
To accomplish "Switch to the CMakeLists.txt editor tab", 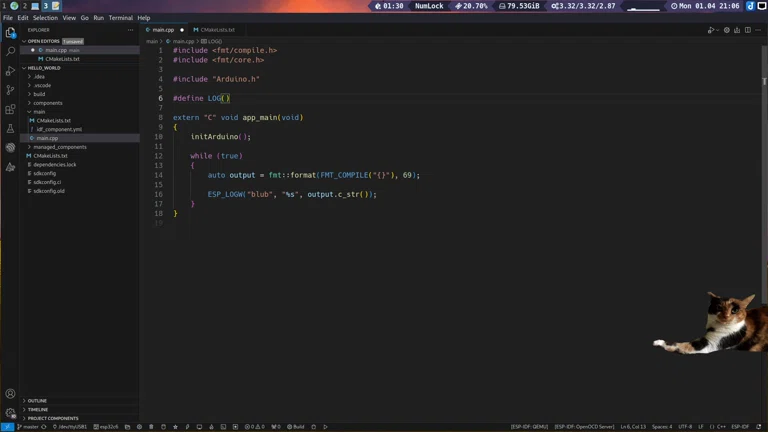I will pos(217,30).
